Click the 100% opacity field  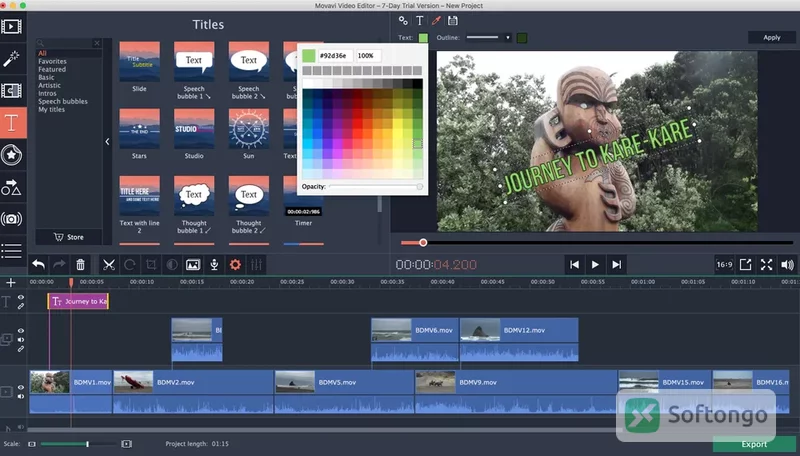[368, 56]
